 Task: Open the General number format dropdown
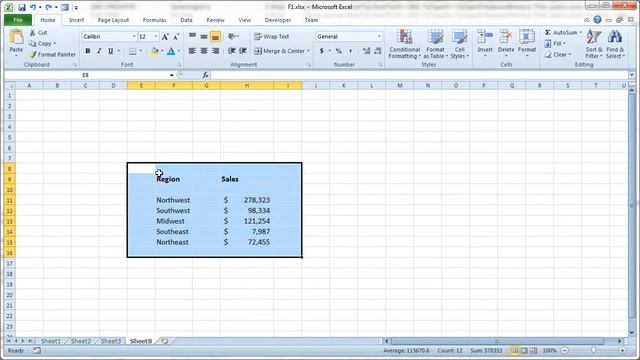point(379,36)
